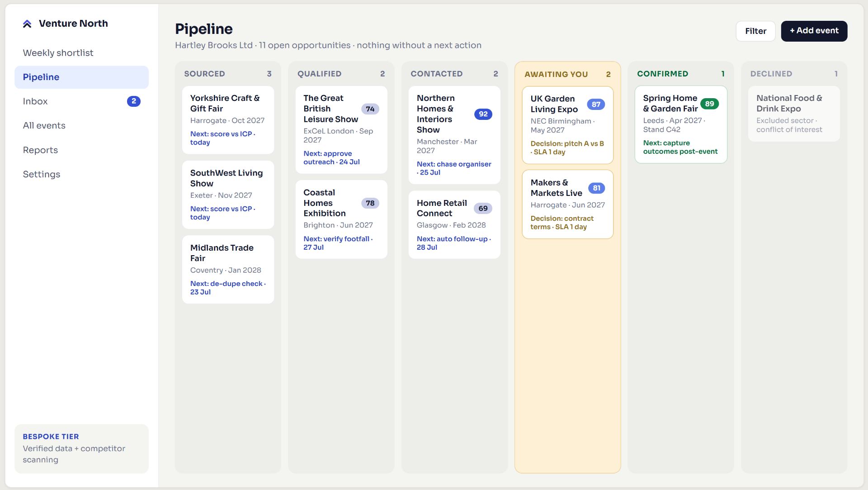This screenshot has width=868, height=490.
Task: Open Spring Home & Garden Fair card
Action: click(x=681, y=124)
